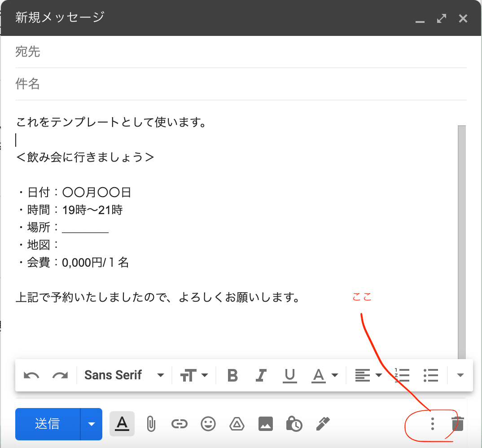Open the text color picker

pos(325,375)
